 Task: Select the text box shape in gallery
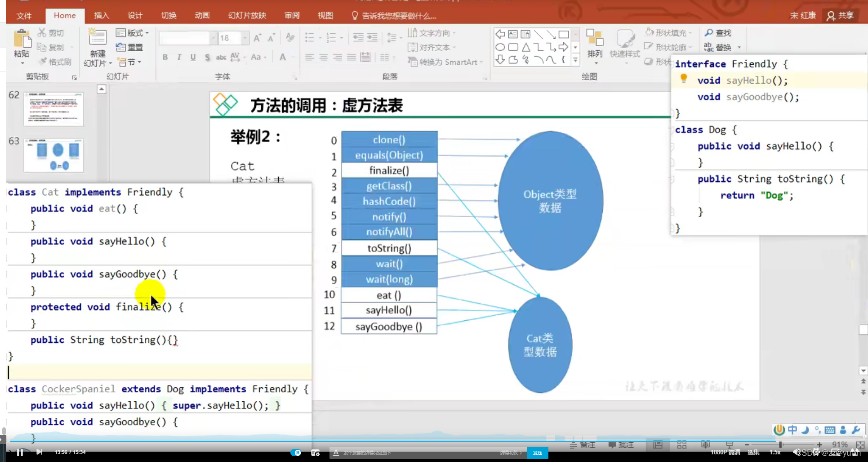513,34
